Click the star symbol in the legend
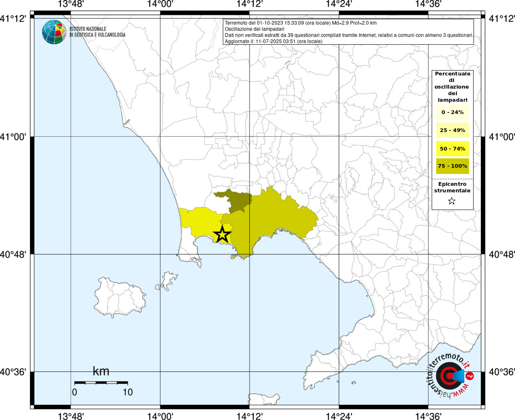 click(452, 201)
